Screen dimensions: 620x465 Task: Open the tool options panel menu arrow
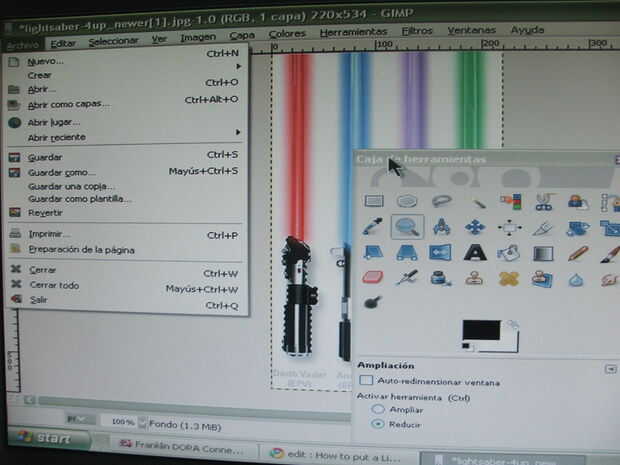coord(610,369)
